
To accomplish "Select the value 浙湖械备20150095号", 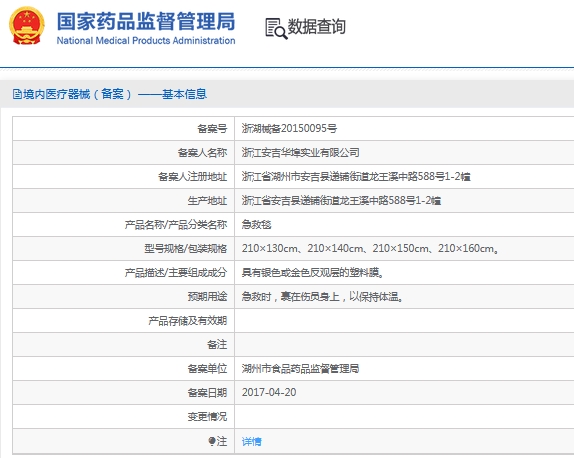I will (289, 129).
